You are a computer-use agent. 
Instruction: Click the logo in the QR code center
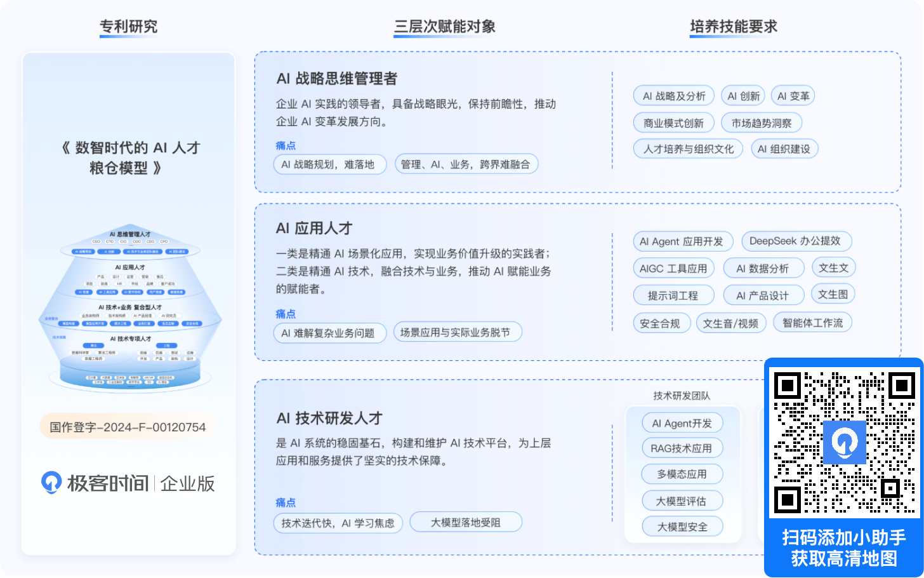845,442
